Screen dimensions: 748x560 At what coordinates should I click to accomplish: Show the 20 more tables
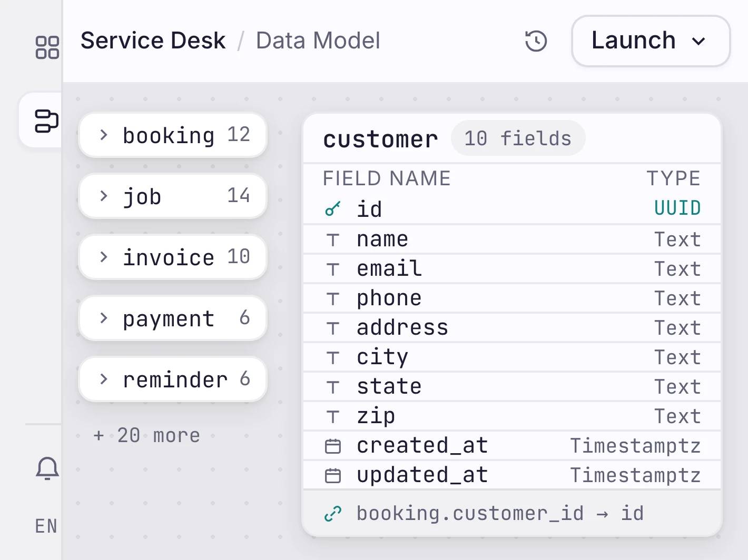click(x=147, y=436)
